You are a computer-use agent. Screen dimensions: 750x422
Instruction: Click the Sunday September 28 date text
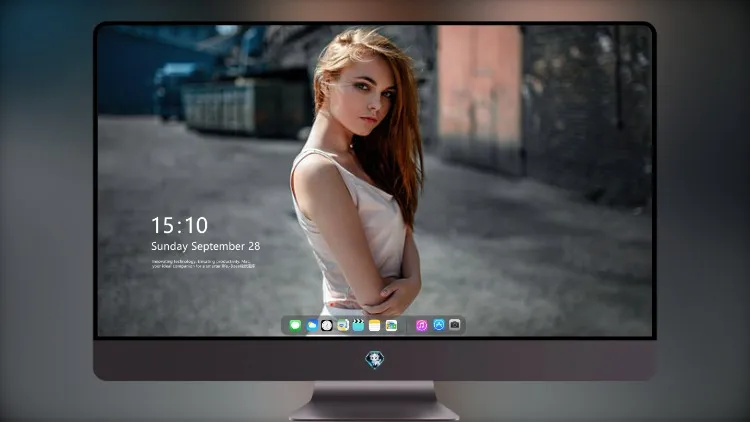pos(206,246)
